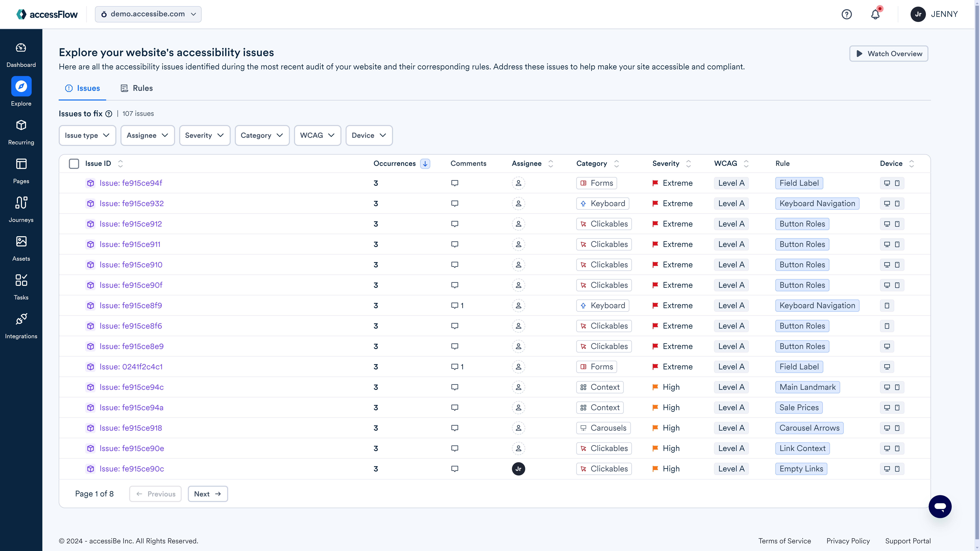Open the Severity filter dropdown
Screen dimensions: 980x551
click(x=204, y=135)
